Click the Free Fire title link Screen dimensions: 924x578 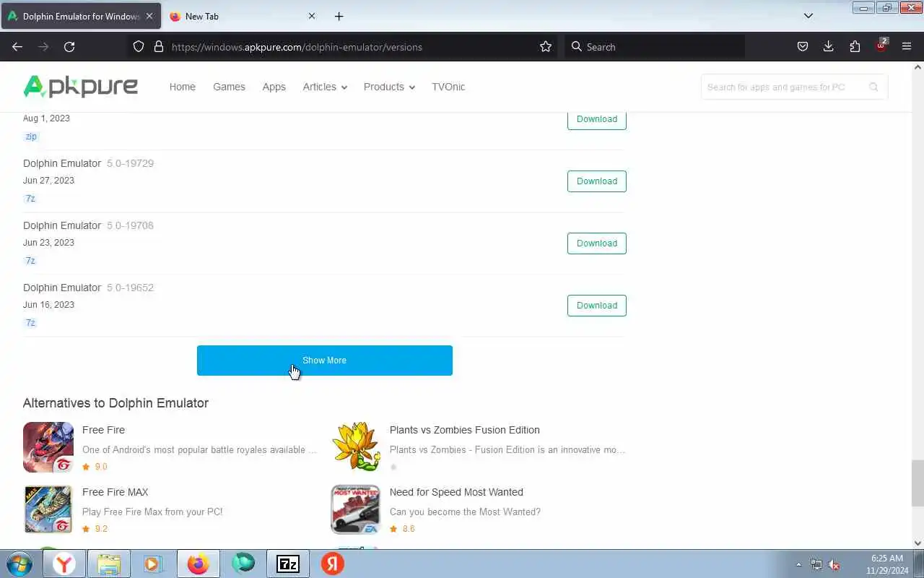tap(103, 430)
